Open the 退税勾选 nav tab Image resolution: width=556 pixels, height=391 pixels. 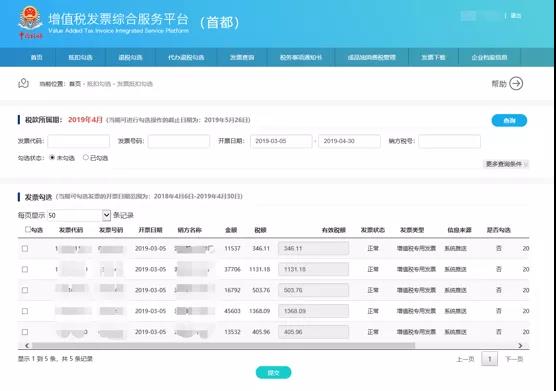click(x=130, y=57)
